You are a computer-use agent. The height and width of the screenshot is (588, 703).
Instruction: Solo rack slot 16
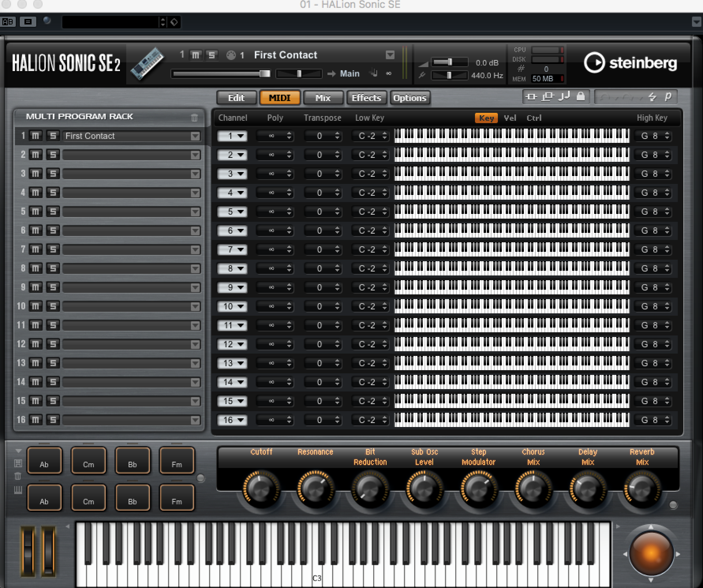pyautogui.click(x=52, y=420)
